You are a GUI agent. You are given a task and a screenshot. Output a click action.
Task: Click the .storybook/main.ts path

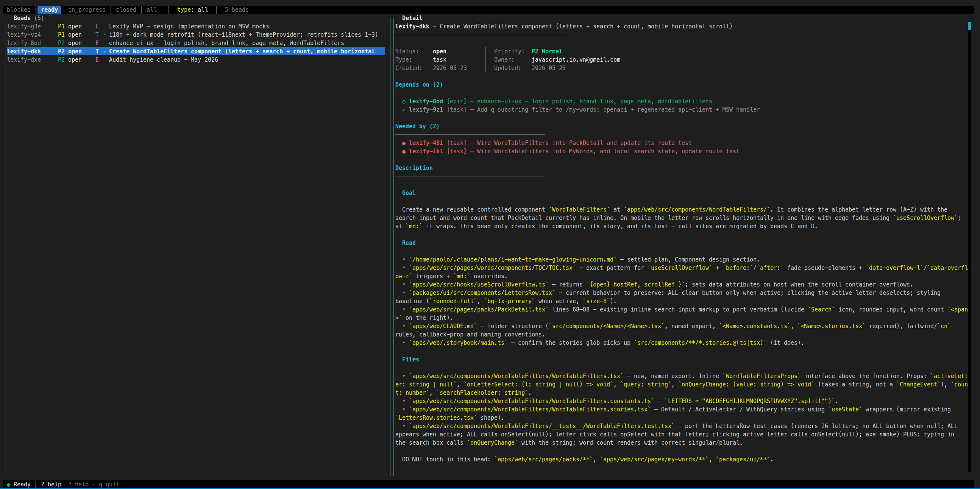coord(458,343)
